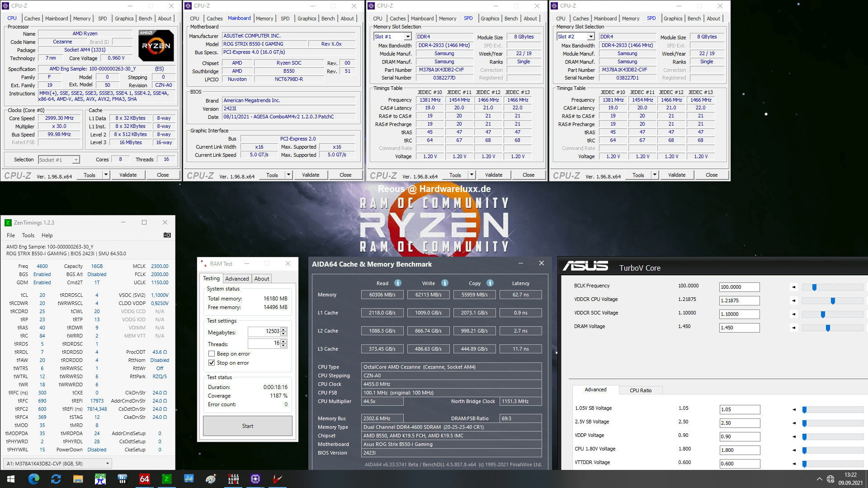Open AIDA64 from the taskbar

(144, 479)
